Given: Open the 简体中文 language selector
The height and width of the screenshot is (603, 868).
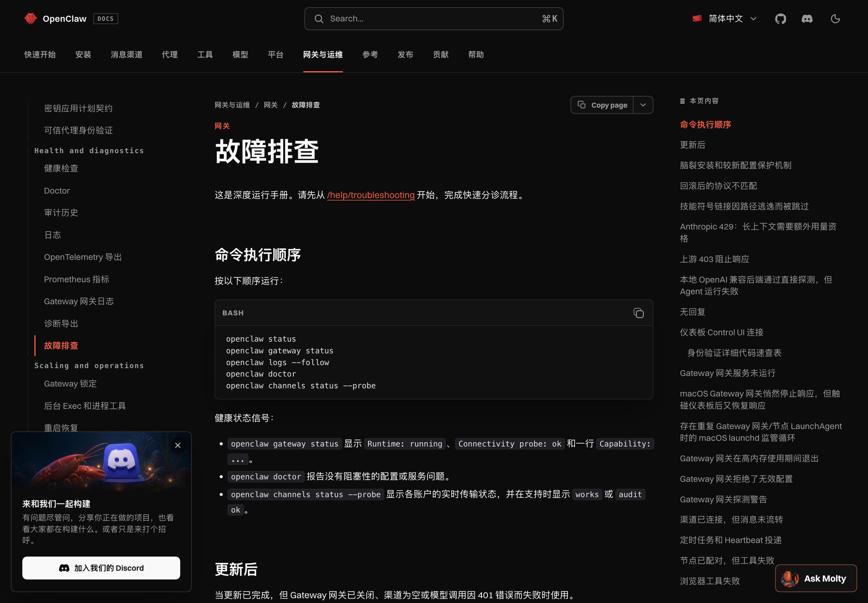Looking at the screenshot, I should coord(725,18).
